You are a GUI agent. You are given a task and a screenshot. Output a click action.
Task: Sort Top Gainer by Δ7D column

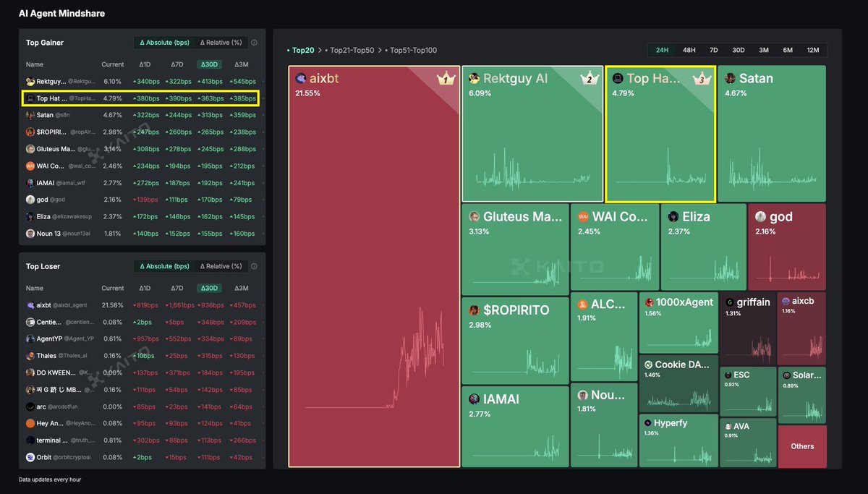tap(176, 64)
